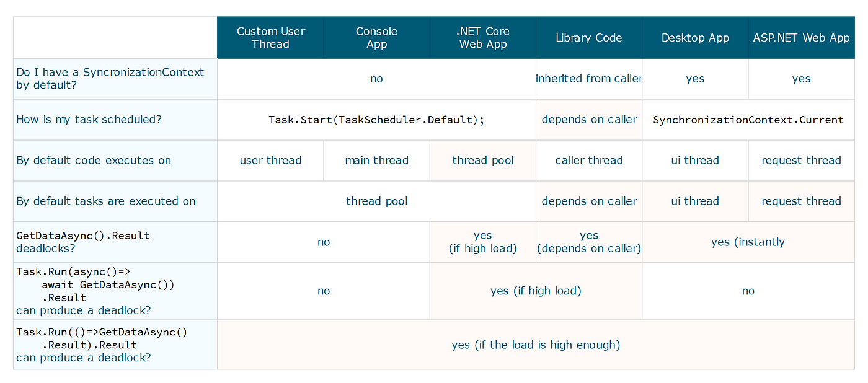Select the 'How is my task scheduled?' row label
The height and width of the screenshot is (383, 868).
click(x=115, y=120)
